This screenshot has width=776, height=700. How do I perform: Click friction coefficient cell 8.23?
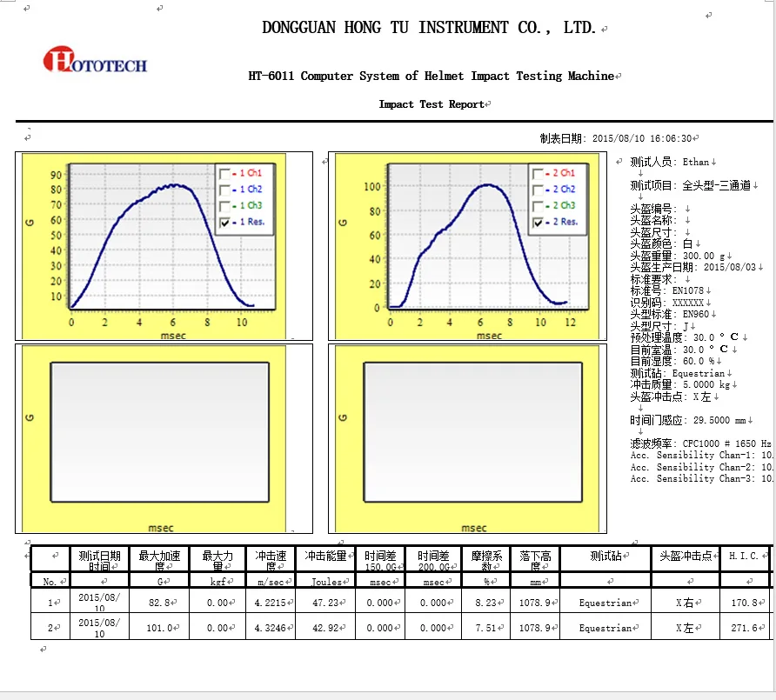click(x=486, y=603)
